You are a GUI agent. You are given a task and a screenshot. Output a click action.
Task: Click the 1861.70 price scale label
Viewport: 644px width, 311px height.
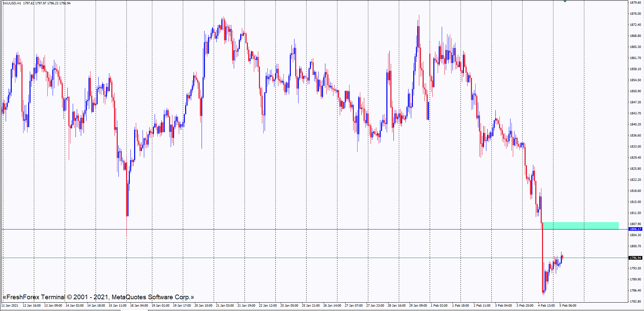click(635, 58)
